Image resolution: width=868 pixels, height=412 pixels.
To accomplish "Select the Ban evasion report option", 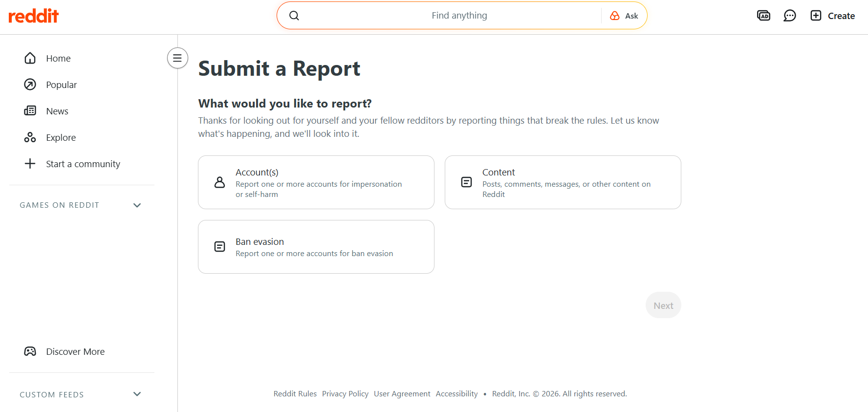I will 316,247.
